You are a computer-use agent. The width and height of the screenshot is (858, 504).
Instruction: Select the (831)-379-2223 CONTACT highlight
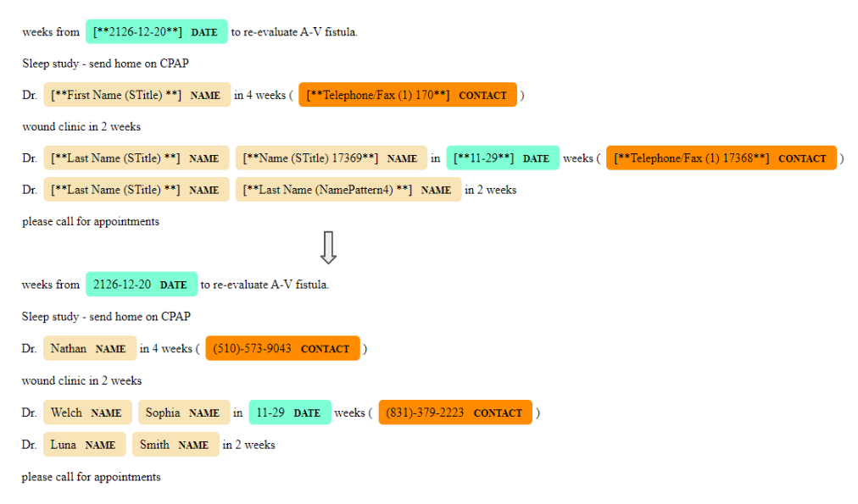coord(454,412)
